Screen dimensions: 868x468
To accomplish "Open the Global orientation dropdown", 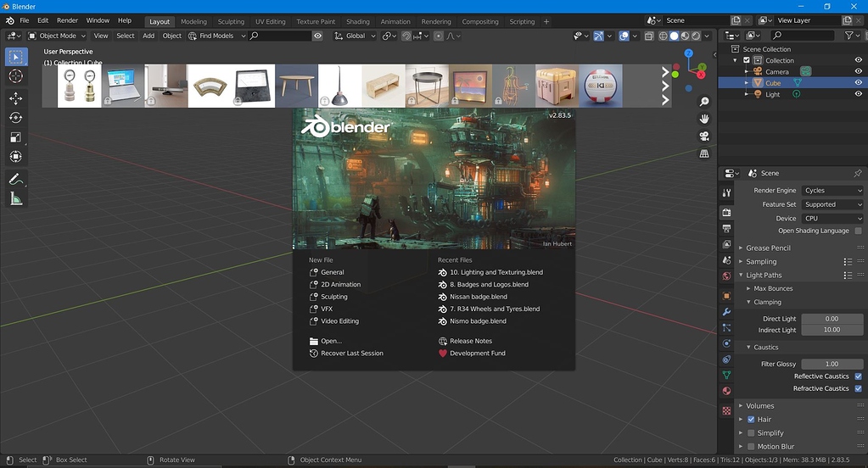I will coord(355,36).
